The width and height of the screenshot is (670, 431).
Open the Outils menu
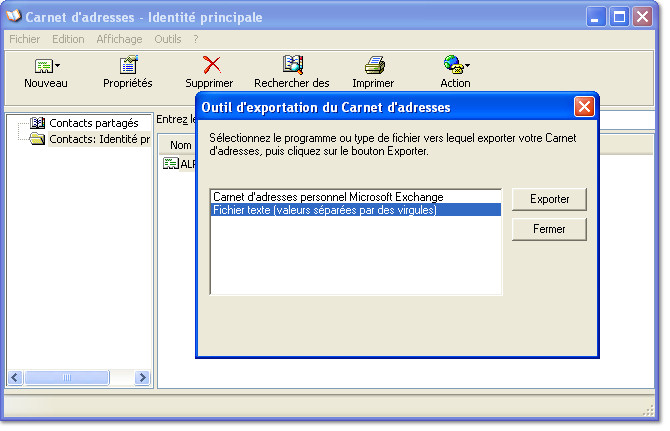[168, 39]
